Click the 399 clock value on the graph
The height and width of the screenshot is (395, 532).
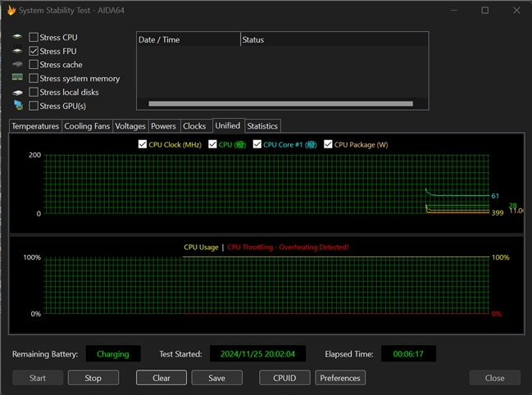[498, 213]
